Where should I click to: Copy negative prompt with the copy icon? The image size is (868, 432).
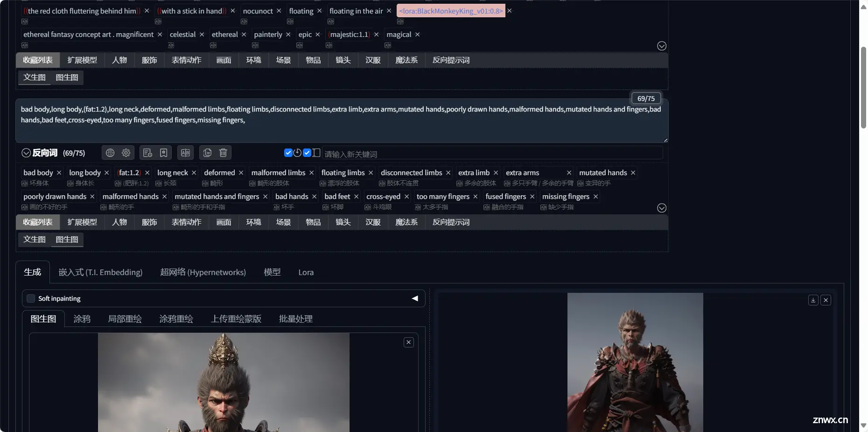point(207,153)
